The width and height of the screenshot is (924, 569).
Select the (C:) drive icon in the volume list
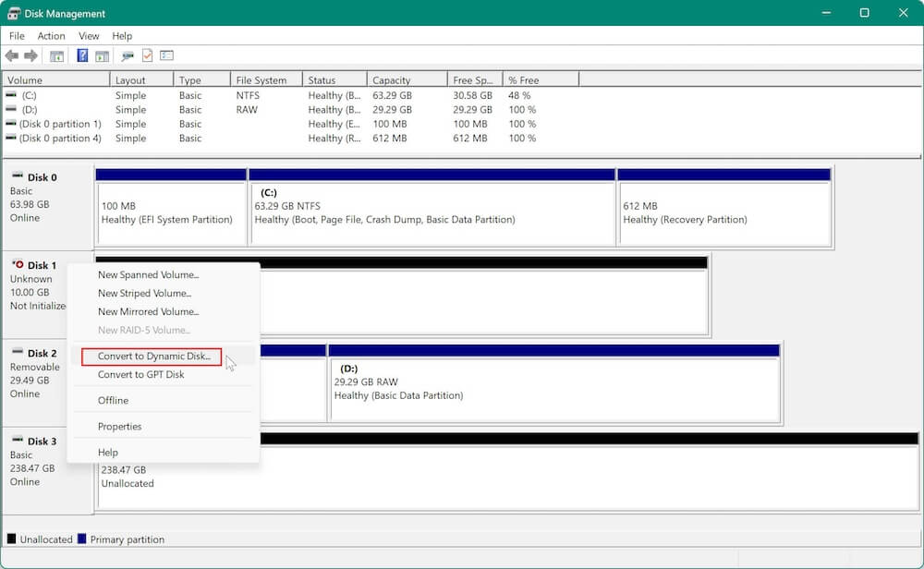coord(11,94)
